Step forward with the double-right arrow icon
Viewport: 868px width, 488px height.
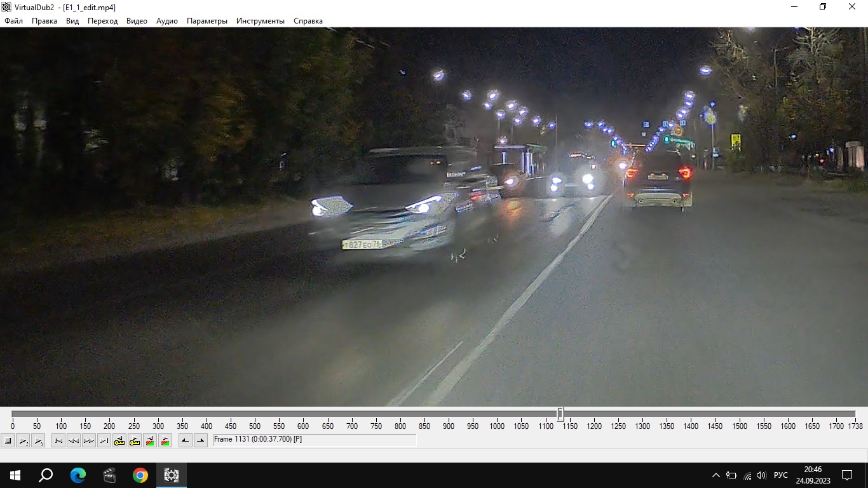click(x=89, y=440)
